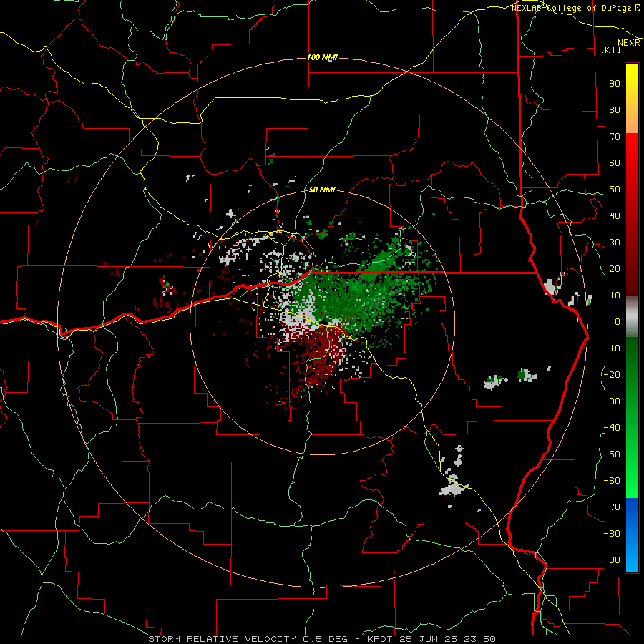Click the 70 value on the velocity scale
The height and width of the screenshot is (644, 644).
pos(615,137)
